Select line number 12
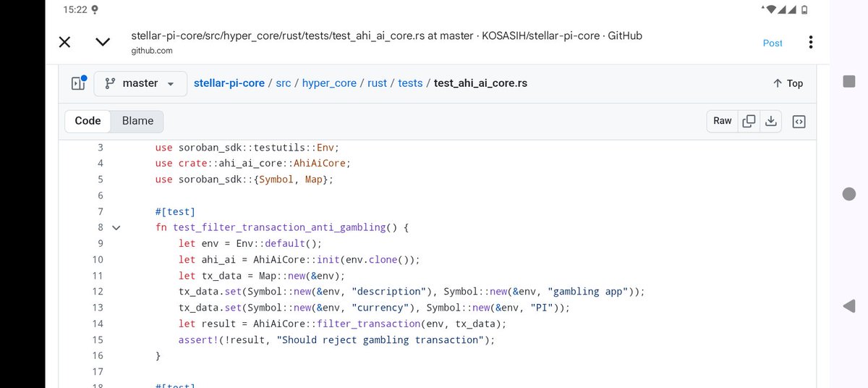868x388 pixels. (x=98, y=292)
